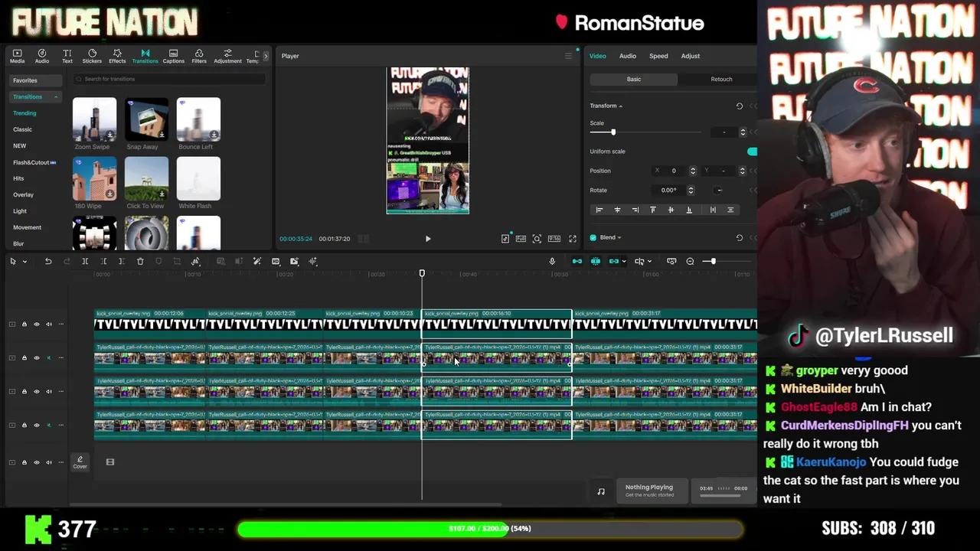Click the player zoom-to-fit focus icon
This screenshot has width=980, height=551.
pyautogui.click(x=537, y=239)
